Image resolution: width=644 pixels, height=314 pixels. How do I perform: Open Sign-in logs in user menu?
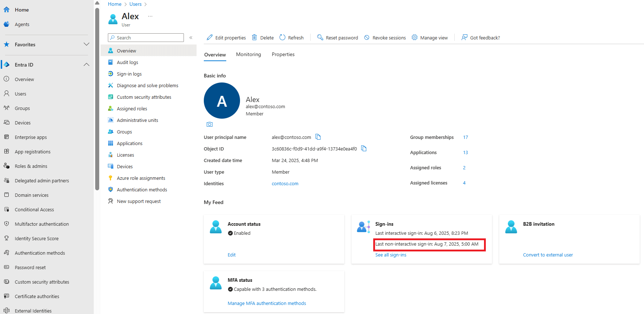[129, 74]
